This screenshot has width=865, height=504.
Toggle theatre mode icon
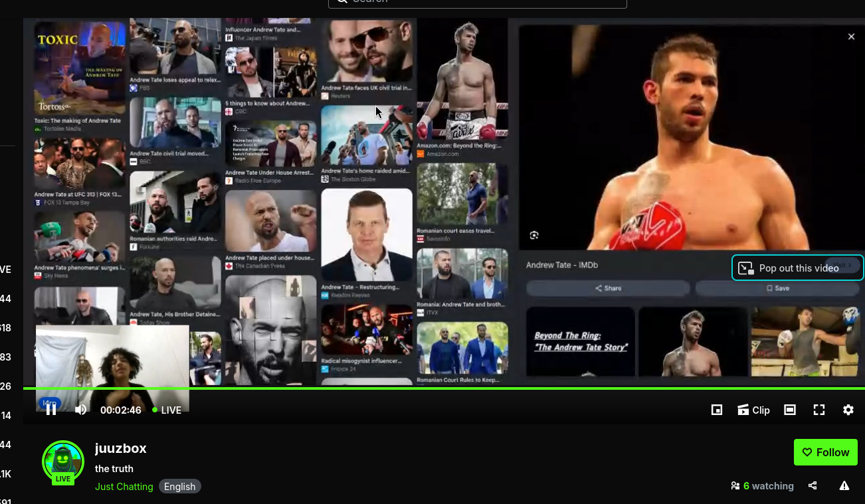click(x=790, y=410)
